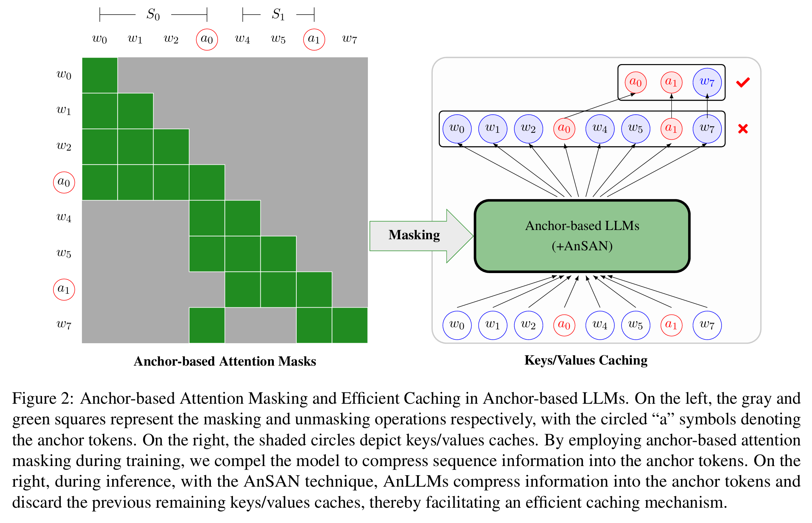Expand the S0 segment bracket label
This screenshot has height=523, width=812.
pos(152,14)
